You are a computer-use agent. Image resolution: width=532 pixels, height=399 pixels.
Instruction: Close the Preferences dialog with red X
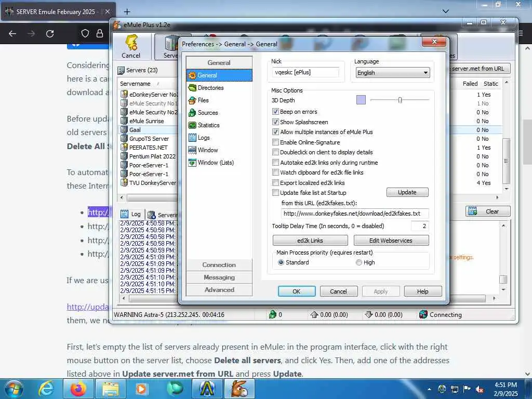[434, 42]
